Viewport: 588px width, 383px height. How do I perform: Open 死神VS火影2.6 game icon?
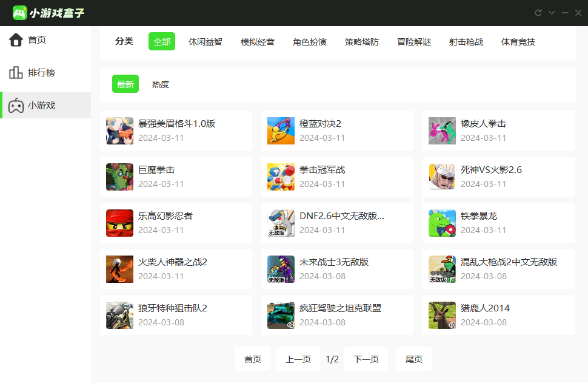tap(442, 177)
